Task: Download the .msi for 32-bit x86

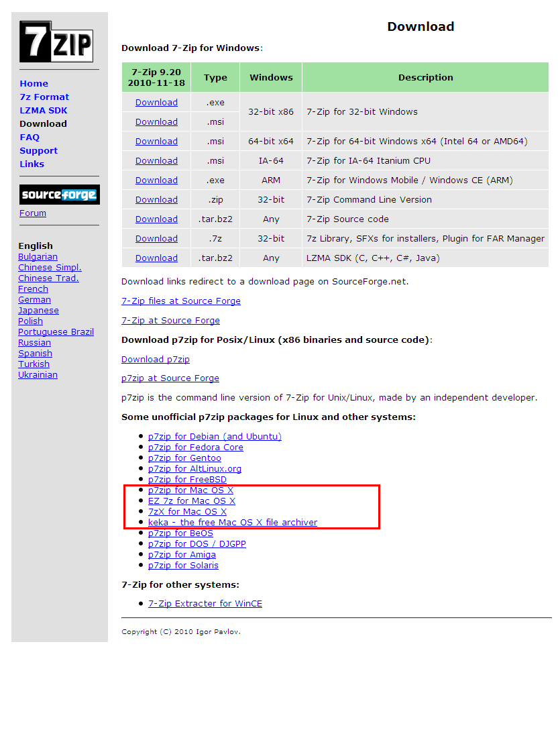Action: [156, 121]
